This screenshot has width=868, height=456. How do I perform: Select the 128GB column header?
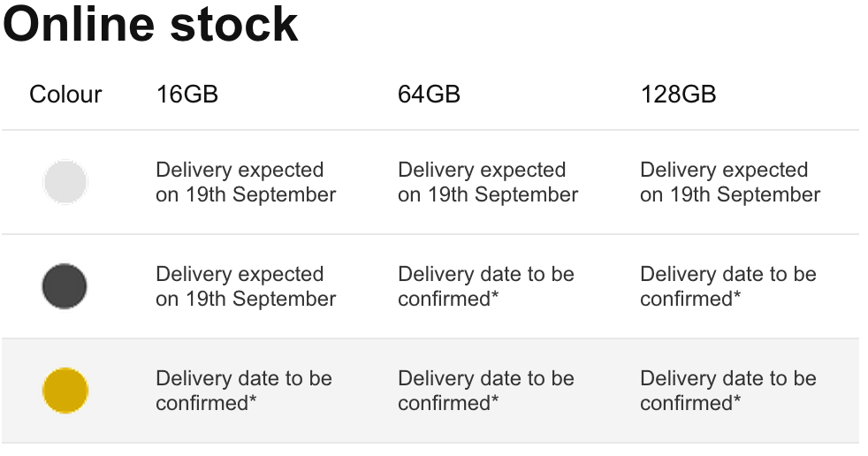[x=678, y=95]
